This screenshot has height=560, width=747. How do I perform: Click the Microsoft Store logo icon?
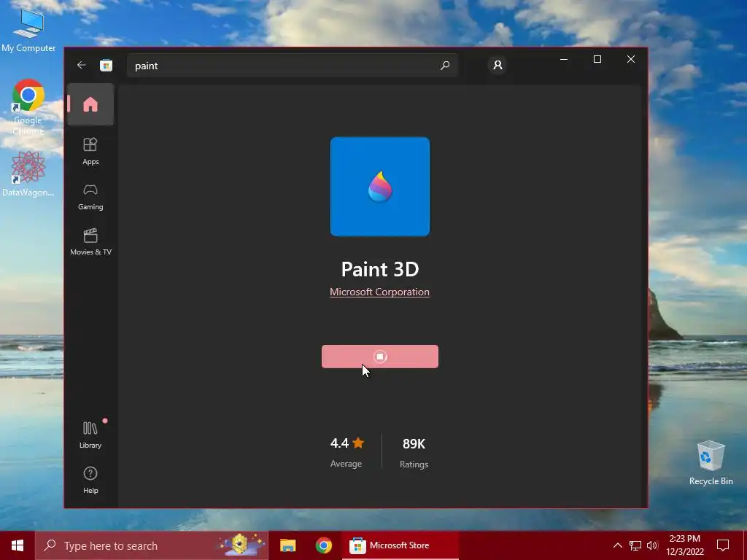coord(107,65)
